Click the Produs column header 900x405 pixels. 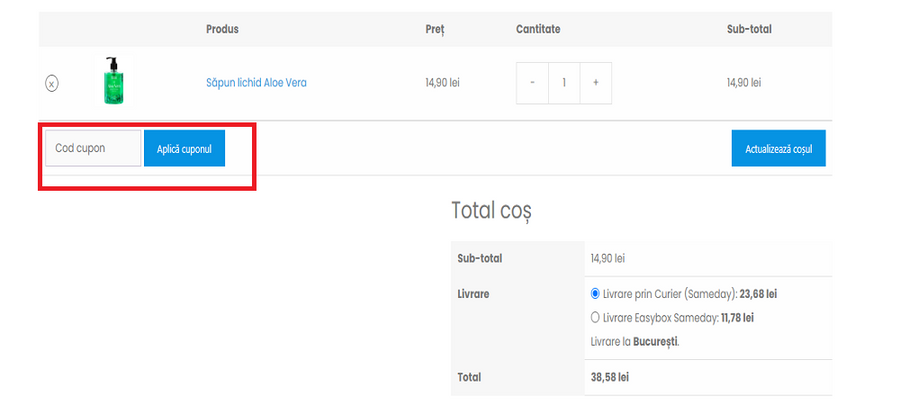pos(222,30)
